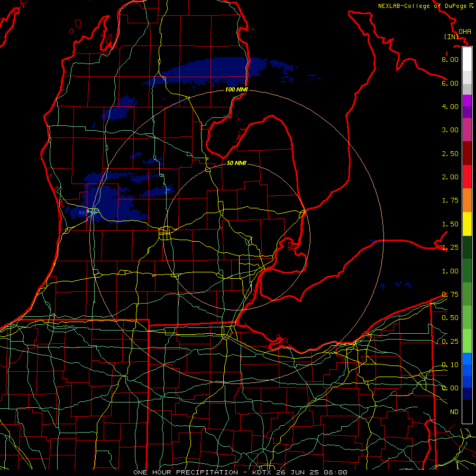Screen dimensions: 476x476
Task: Pick the lightest green swatch beside 0.25
Action: click(467, 341)
